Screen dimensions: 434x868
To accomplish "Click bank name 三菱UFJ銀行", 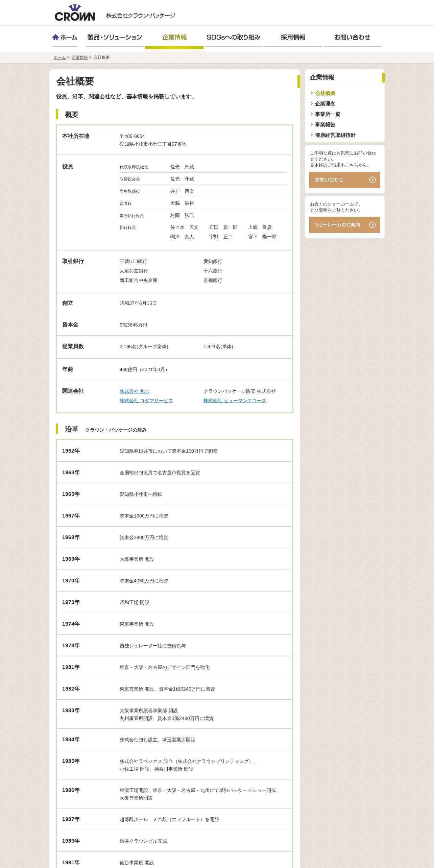I will (134, 261).
